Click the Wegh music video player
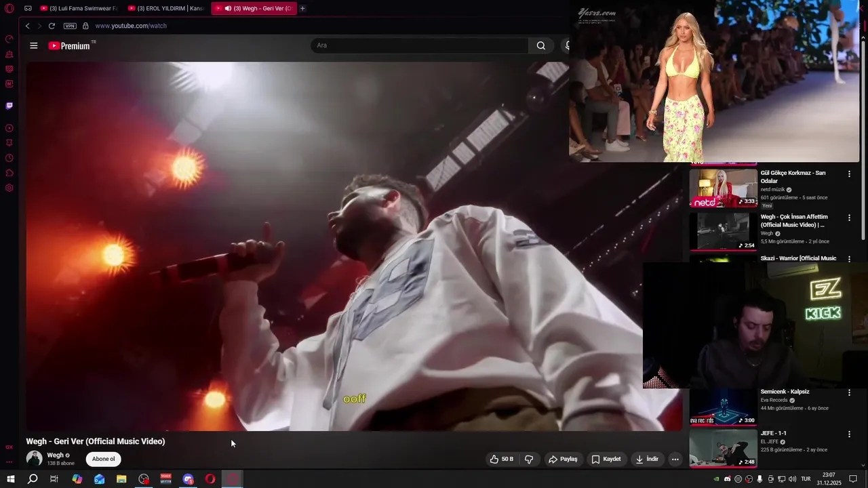 tap(354, 246)
